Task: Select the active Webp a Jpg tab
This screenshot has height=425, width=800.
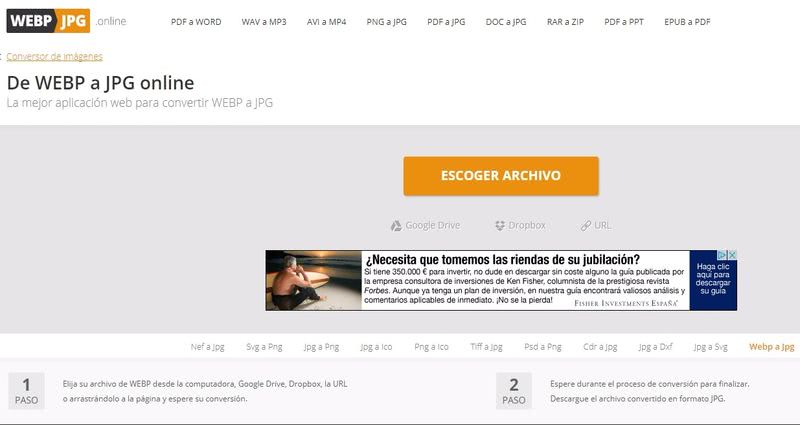Action: coord(771,347)
